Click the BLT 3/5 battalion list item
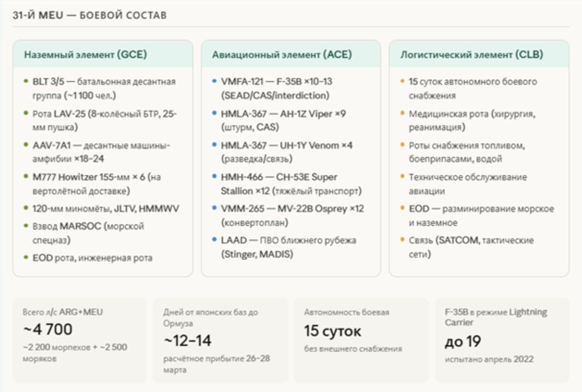Viewport: 582px width, 392px height. point(103,88)
